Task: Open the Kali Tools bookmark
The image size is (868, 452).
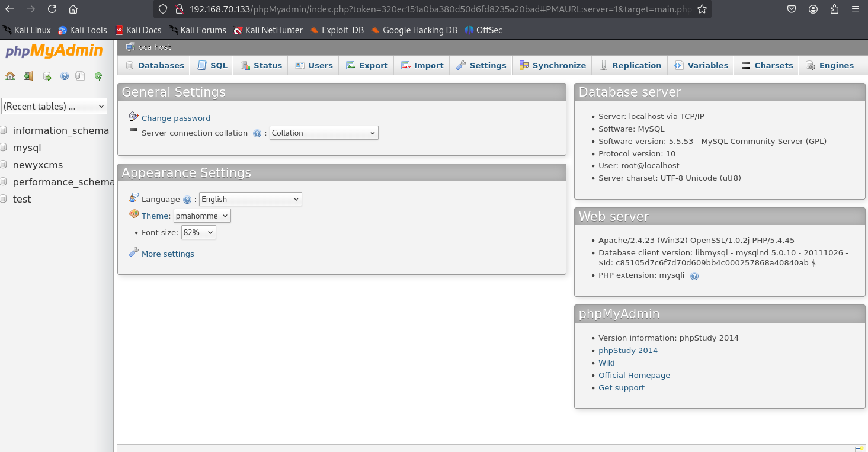Action: [x=82, y=30]
